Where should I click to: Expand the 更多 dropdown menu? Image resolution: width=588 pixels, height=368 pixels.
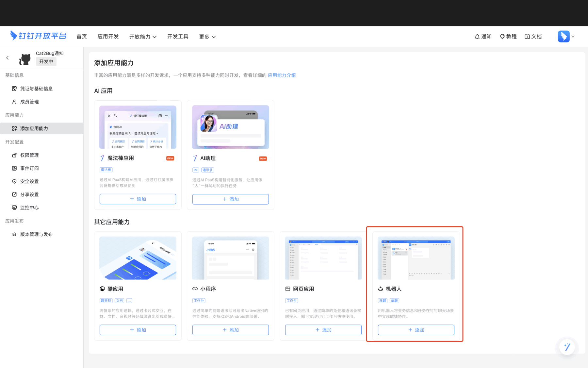coord(207,37)
